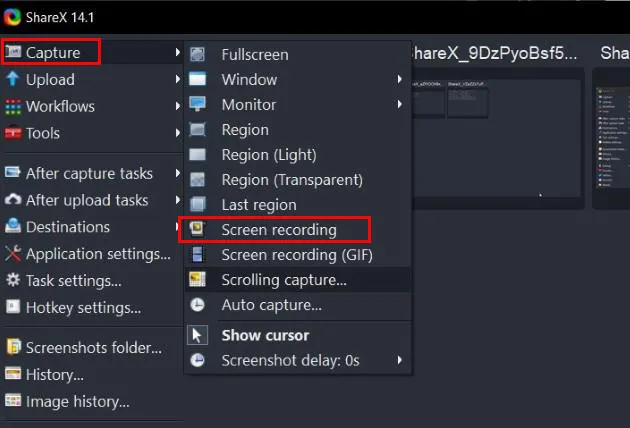
Task: Expand the Tools submenu arrow
Action: tap(177, 133)
